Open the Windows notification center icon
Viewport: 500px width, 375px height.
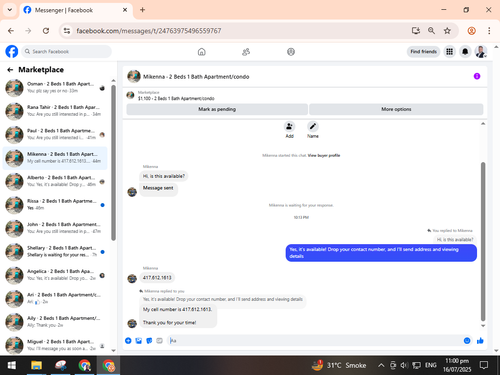point(484,365)
